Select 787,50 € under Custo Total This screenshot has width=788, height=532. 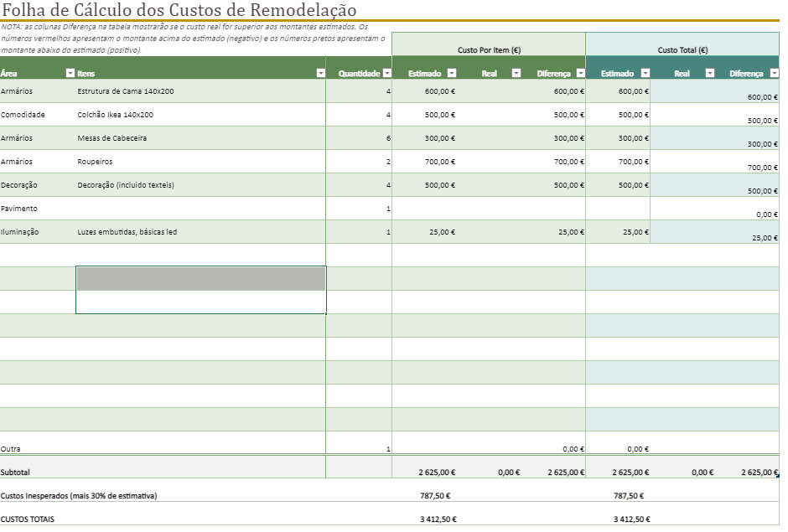pyautogui.click(x=629, y=495)
